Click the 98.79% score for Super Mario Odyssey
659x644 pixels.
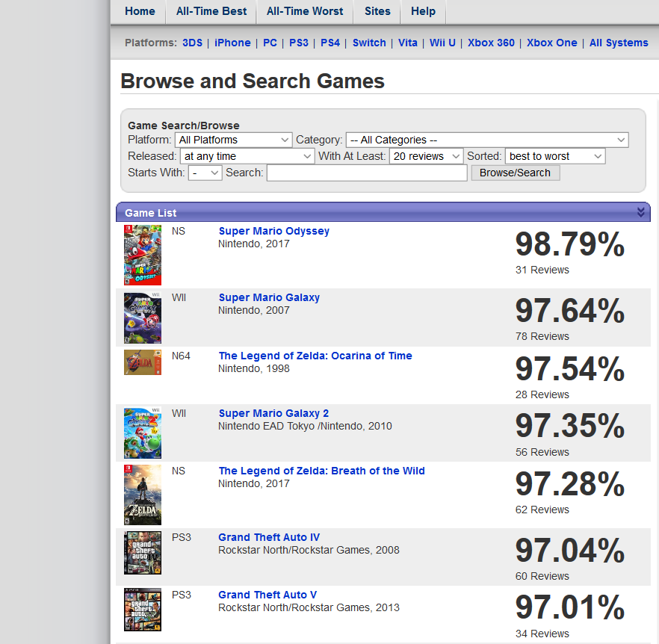pos(570,244)
